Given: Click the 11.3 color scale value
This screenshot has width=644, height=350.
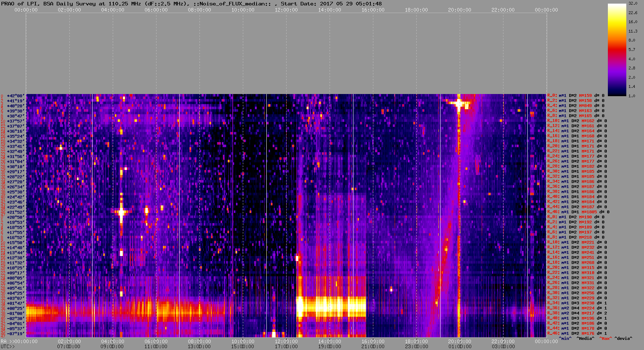Looking at the screenshot, I should [633, 31].
